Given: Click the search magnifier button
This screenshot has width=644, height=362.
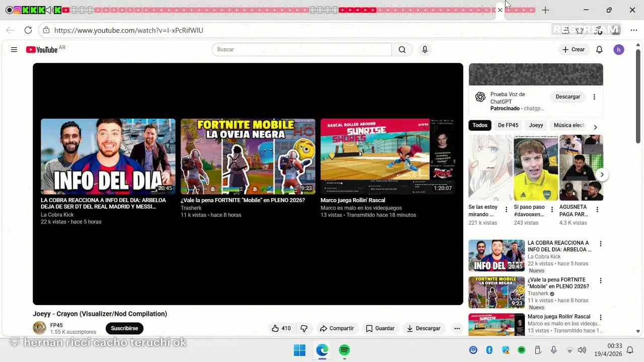Looking at the screenshot, I should [x=402, y=49].
